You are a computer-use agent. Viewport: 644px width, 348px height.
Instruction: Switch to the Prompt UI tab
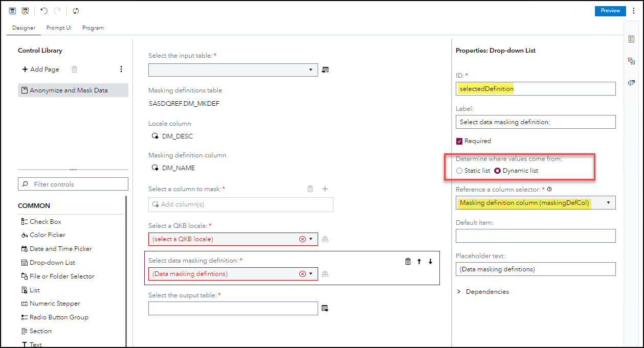point(58,28)
